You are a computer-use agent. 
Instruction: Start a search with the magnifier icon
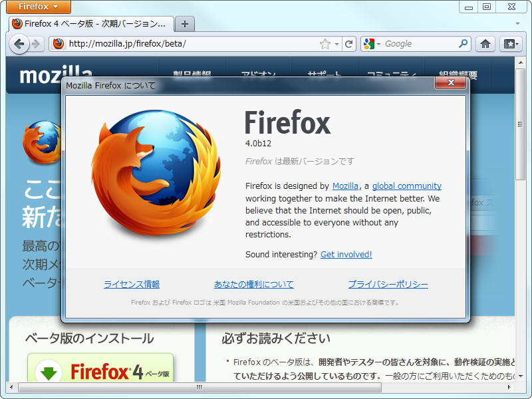pos(464,44)
